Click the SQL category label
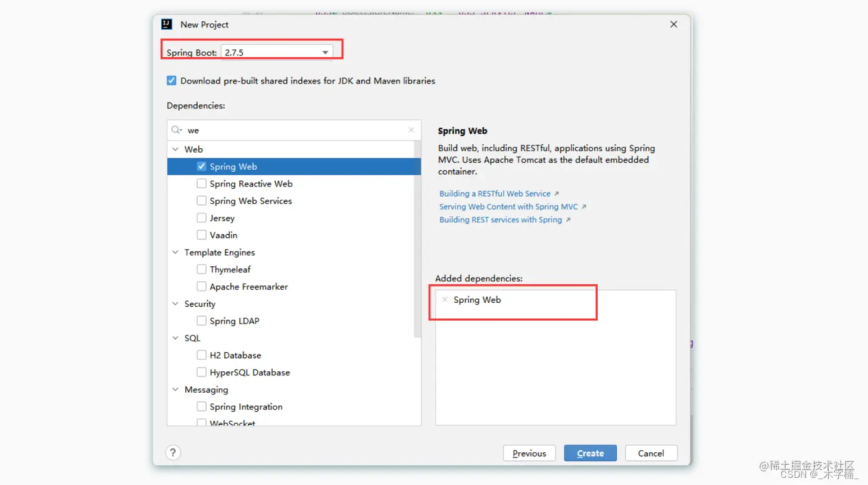This screenshot has height=485, width=868. pos(192,338)
